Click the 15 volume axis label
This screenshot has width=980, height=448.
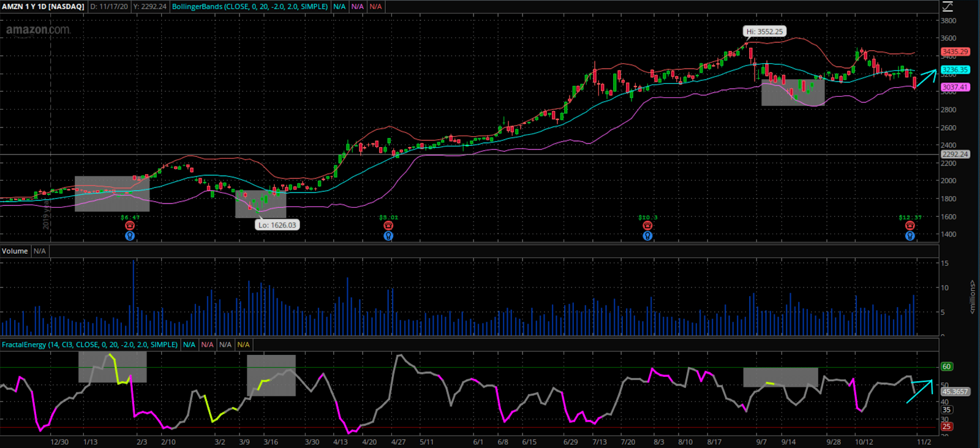pos(945,264)
